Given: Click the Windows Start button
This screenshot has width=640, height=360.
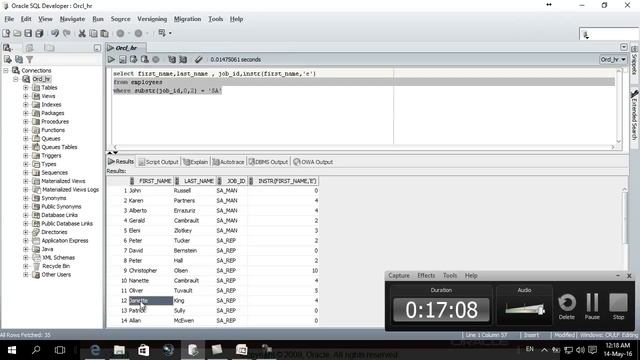Looking at the screenshot, I should [12, 350].
